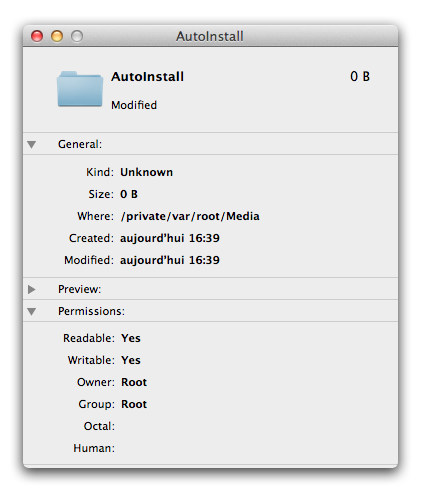Image resolution: width=424 pixels, height=499 pixels.
Task: Click the AutoInstall window title bar text
Action: (x=210, y=36)
